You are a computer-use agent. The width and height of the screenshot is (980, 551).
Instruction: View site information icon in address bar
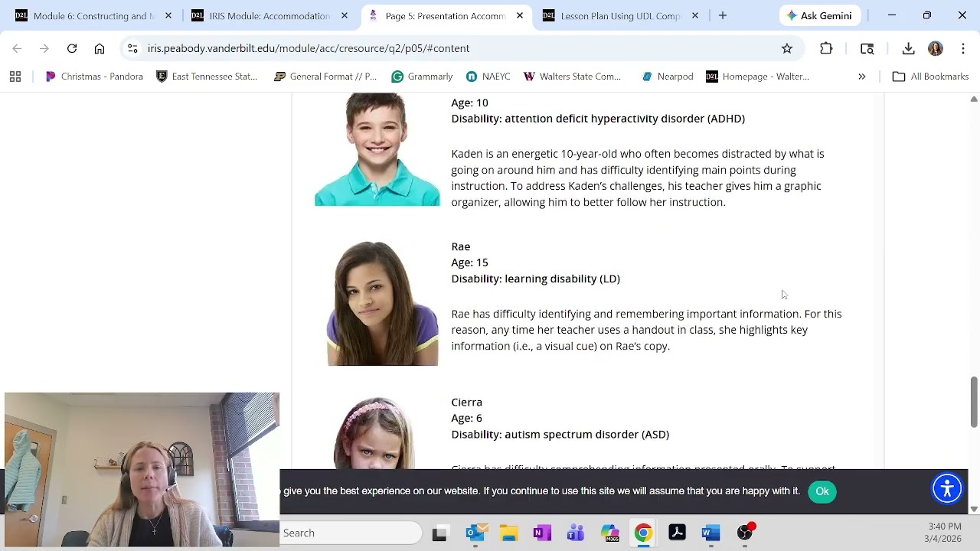pos(132,48)
